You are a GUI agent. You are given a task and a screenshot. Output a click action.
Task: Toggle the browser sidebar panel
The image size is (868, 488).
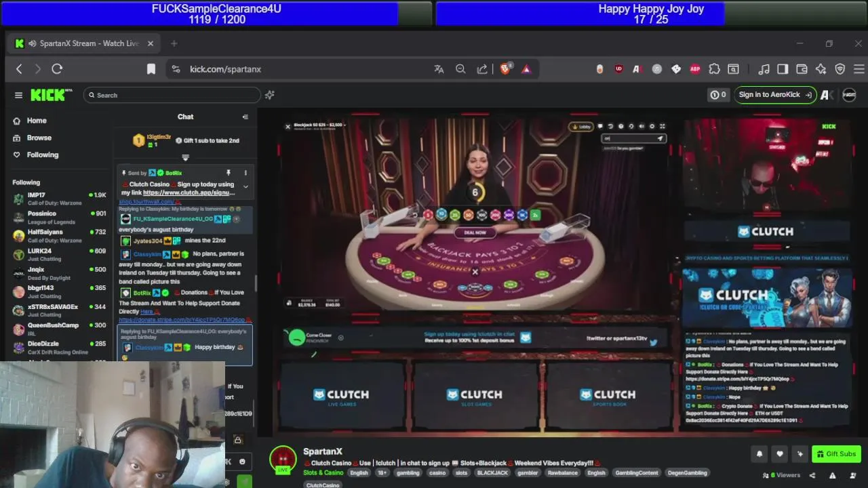tap(783, 68)
